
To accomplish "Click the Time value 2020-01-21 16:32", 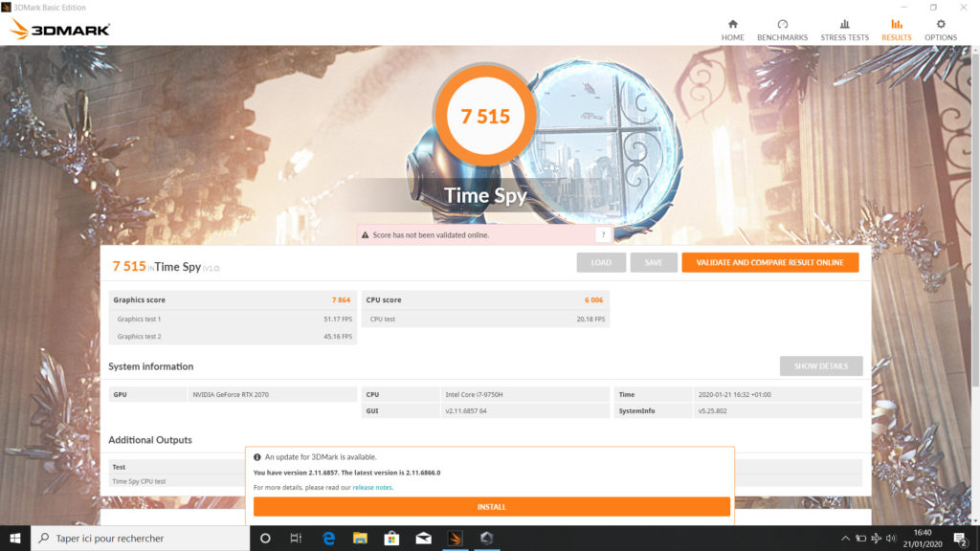I will tap(734, 394).
